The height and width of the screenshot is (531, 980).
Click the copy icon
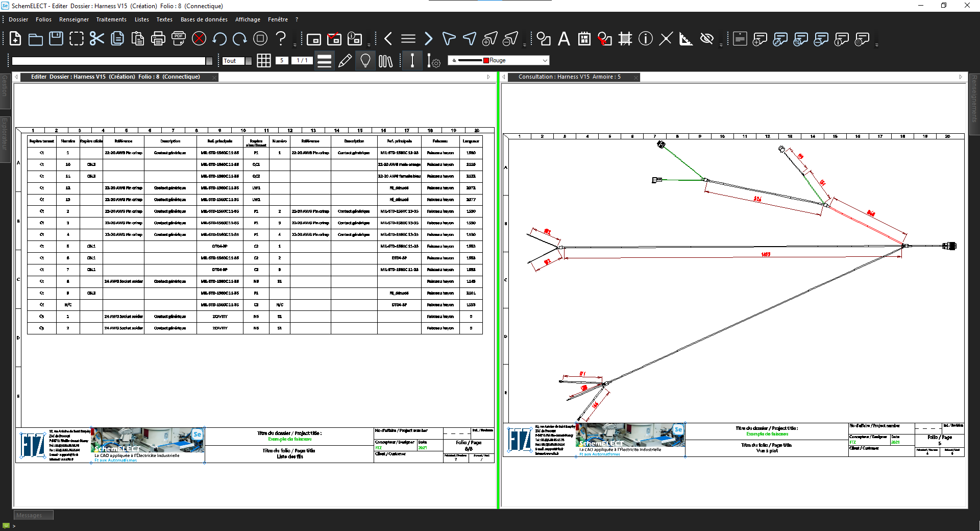[117, 39]
